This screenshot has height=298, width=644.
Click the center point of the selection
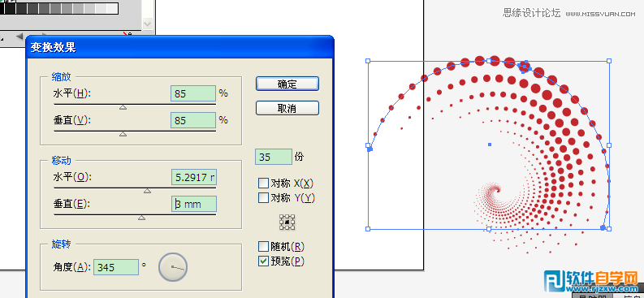click(489, 145)
